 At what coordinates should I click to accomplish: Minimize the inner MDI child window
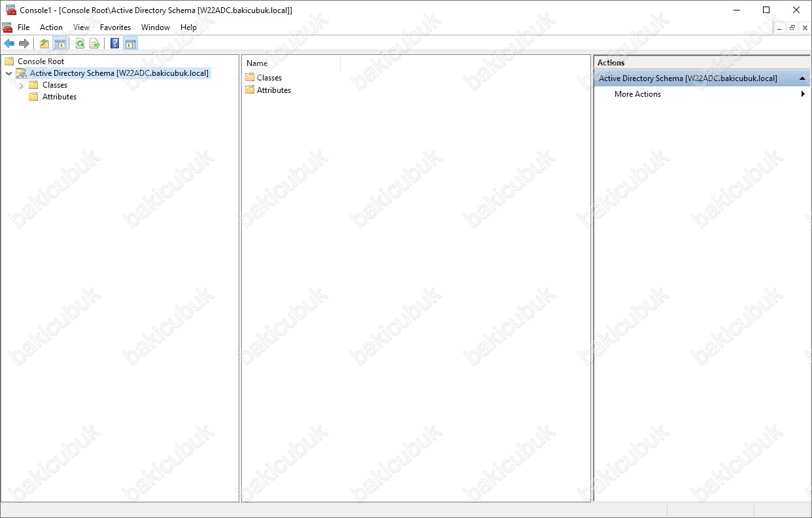tap(781, 27)
